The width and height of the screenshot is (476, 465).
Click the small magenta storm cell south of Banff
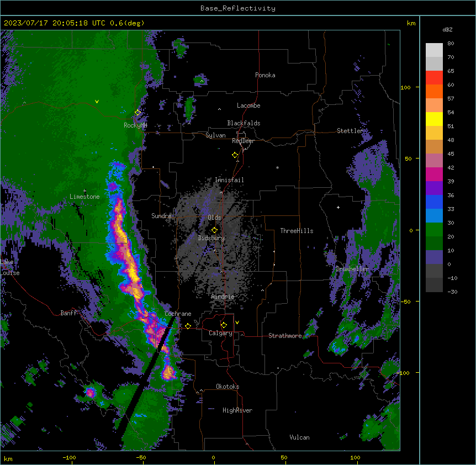90,393
